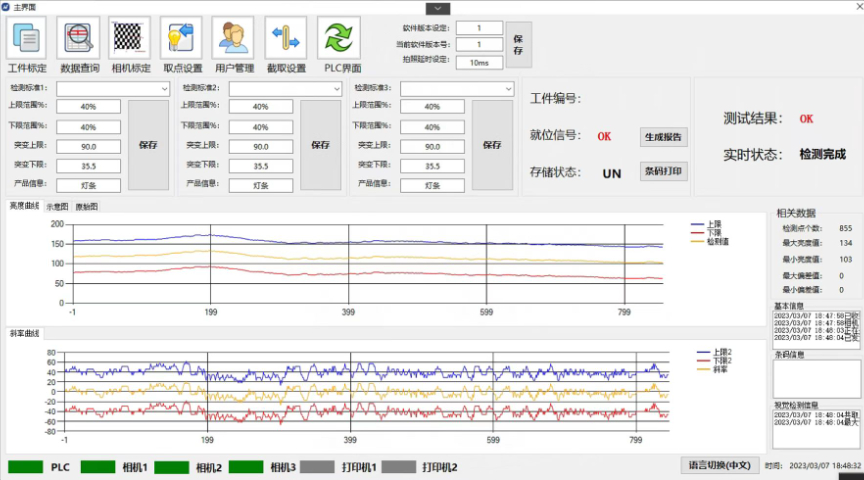Click 语言切换(中文) language switch button
This screenshot has height=480, width=864.
[720, 466]
